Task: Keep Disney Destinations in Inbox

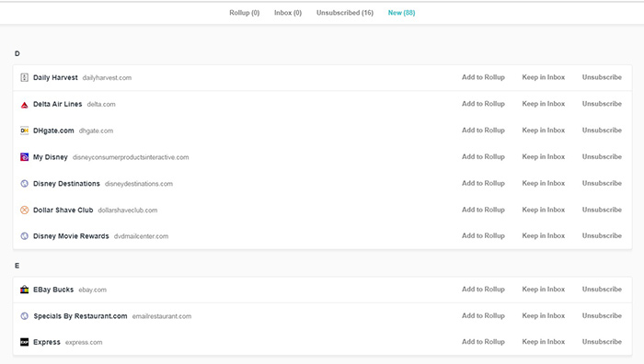Action: 544,183
